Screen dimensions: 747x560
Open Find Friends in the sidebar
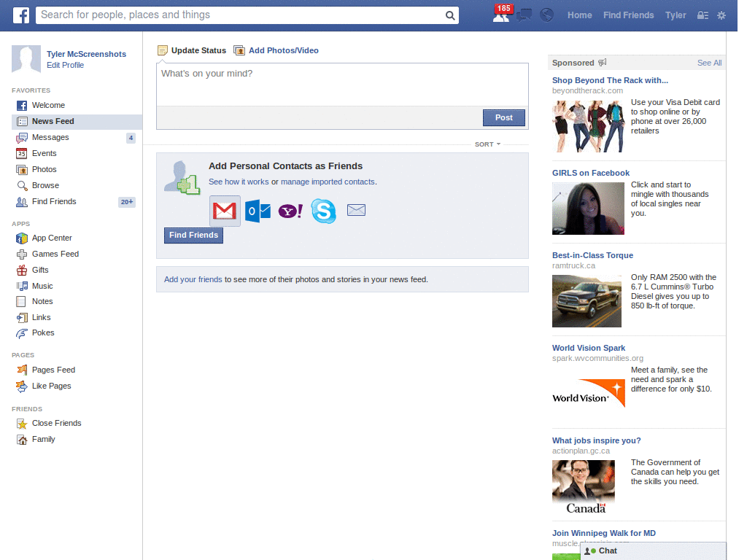coord(77,202)
